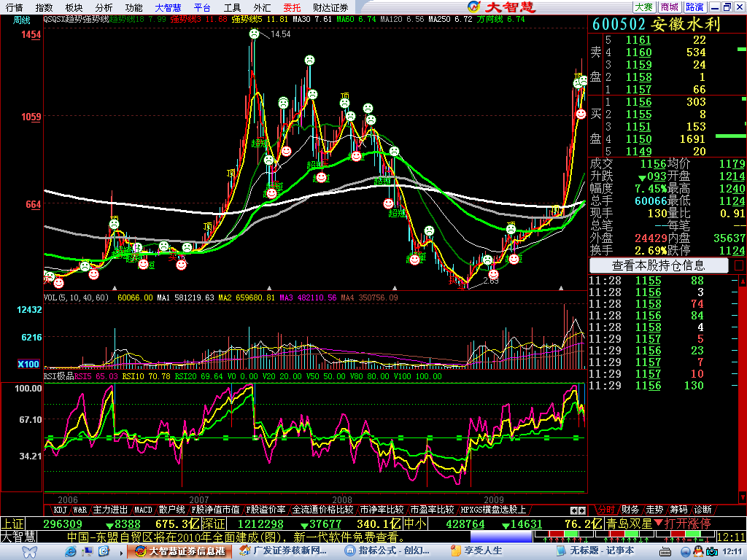Click the 周线 period label
The image size is (747, 560).
[21, 20]
